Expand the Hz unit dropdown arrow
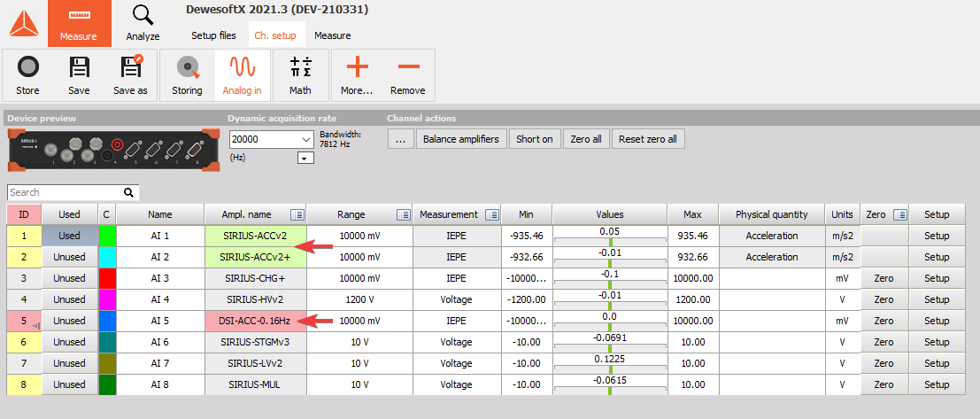This screenshot has width=980, height=419. pyautogui.click(x=305, y=159)
